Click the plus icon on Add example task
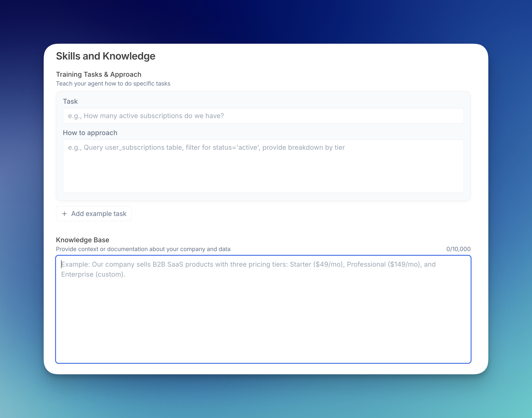This screenshot has width=532, height=418. click(64, 213)
